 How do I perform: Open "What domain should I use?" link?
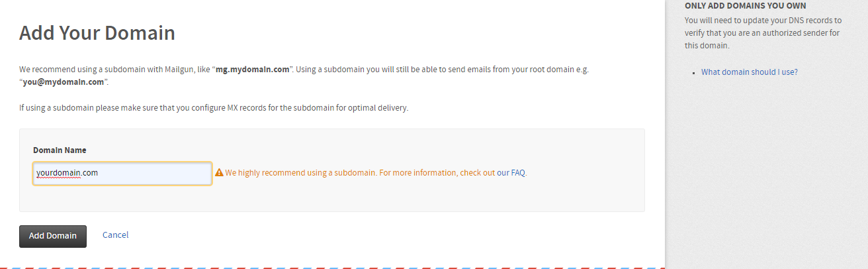pos(749,72)
